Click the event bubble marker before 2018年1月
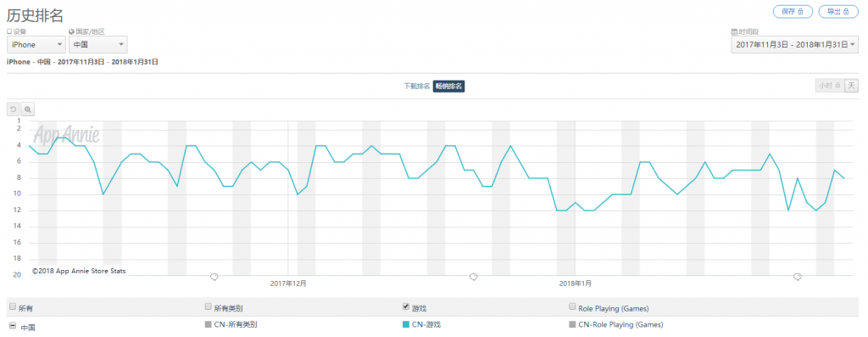 click(x=473, y=276)
